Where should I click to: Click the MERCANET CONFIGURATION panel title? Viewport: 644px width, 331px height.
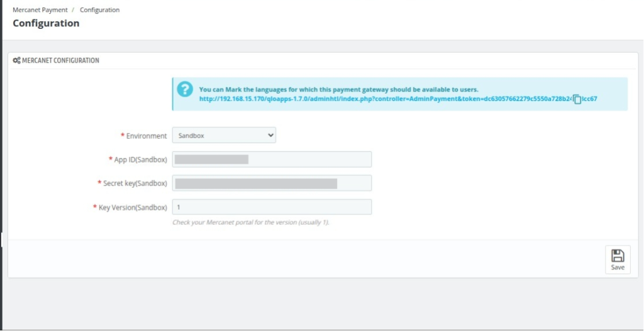point(60,60)
